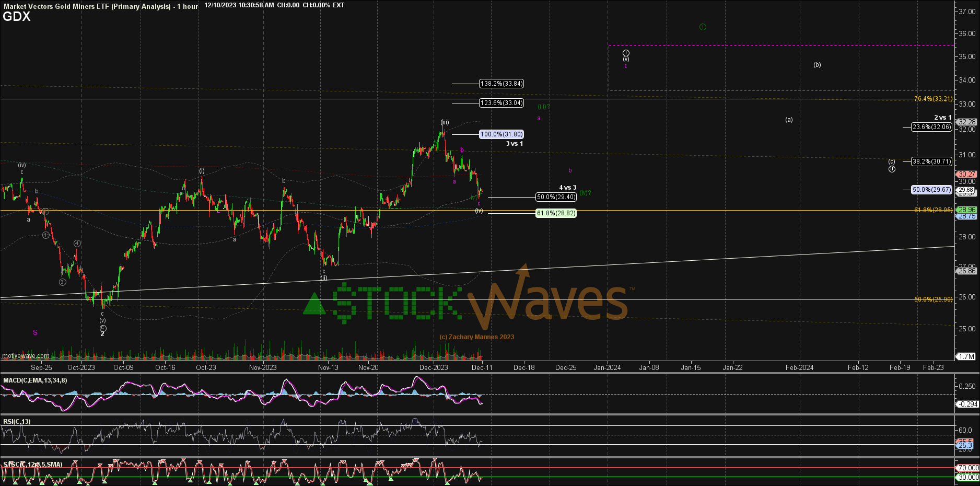
Task: Select the 61.8%(28.82) retracement label
Action: (x=556, y=213)
